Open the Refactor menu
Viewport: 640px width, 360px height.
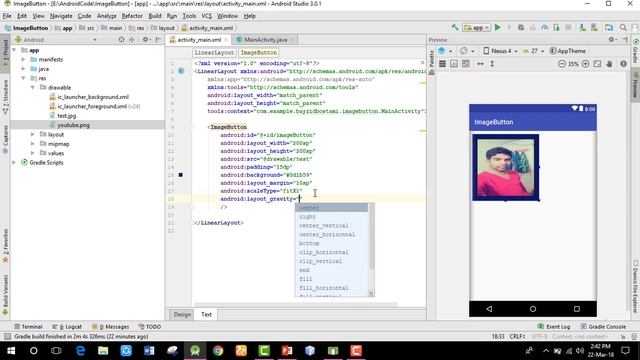point(132,16)
